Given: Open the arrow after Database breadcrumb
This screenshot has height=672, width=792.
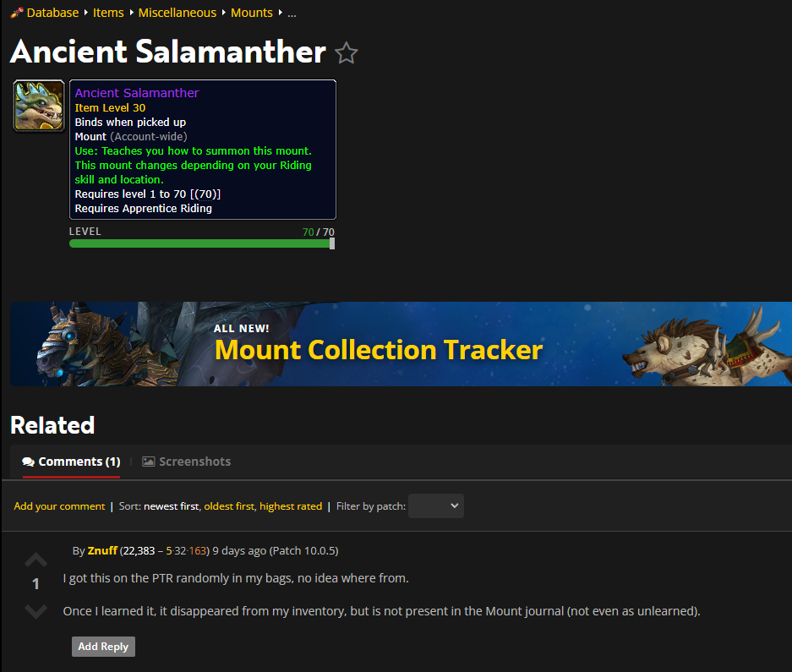Looking at the screenshot, I should click(86, 12).
